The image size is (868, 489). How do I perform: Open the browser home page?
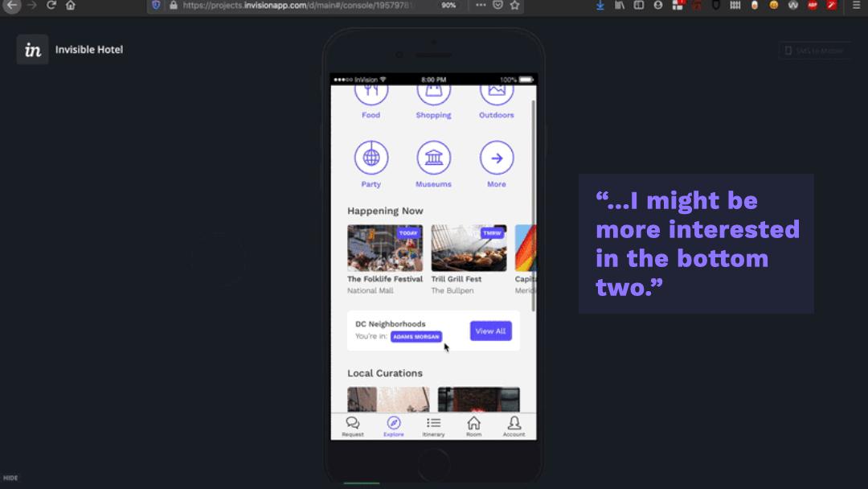70,6
